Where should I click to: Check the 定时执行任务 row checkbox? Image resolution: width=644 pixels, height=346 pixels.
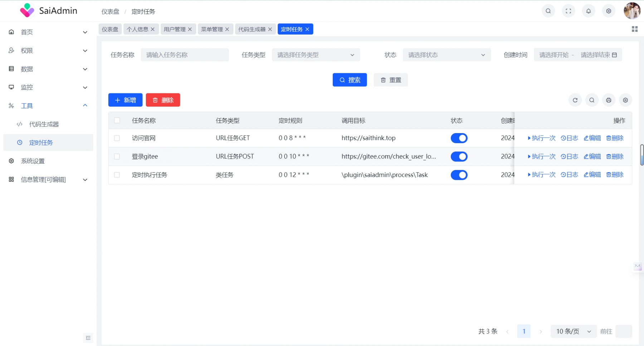(x=117, y=175)
